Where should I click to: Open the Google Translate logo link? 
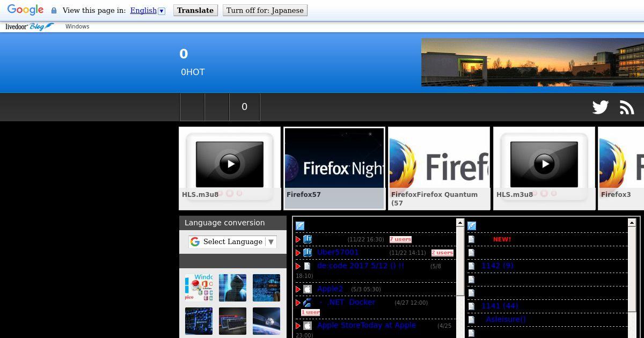(x=25, y=10)
